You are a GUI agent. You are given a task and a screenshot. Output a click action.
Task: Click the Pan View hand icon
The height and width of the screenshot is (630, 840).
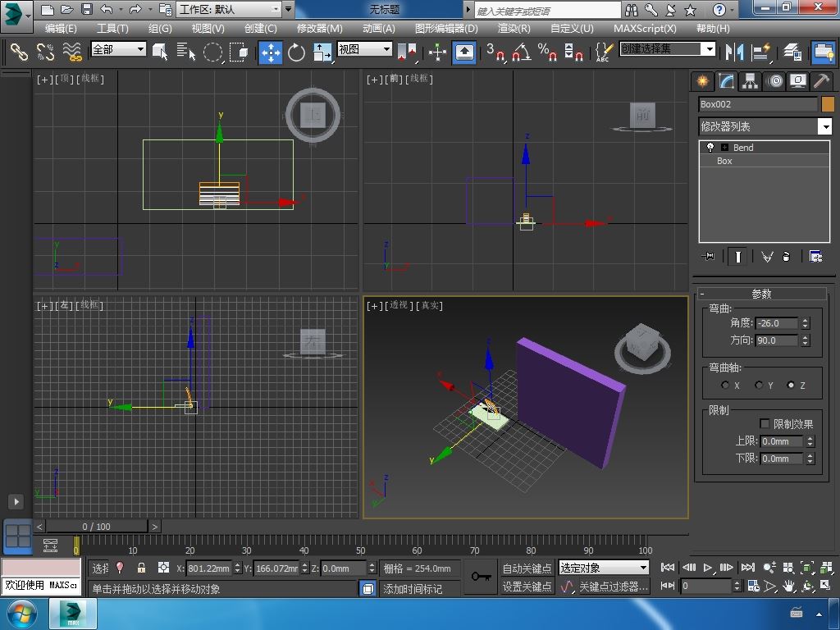coord(788,586)
